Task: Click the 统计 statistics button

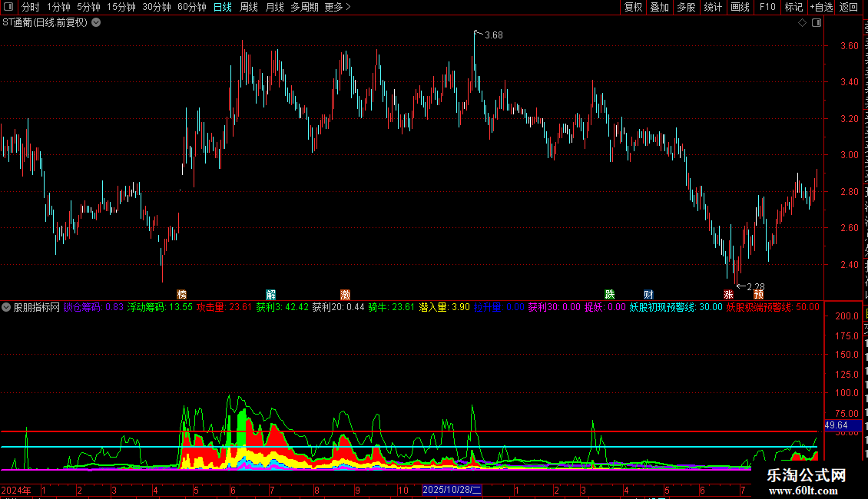Action: (x=712, y=7)
